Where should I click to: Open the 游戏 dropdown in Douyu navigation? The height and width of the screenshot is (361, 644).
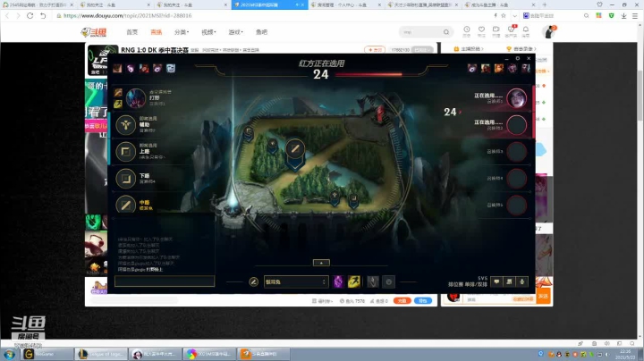pyautogui.click(x=235, y=32)
